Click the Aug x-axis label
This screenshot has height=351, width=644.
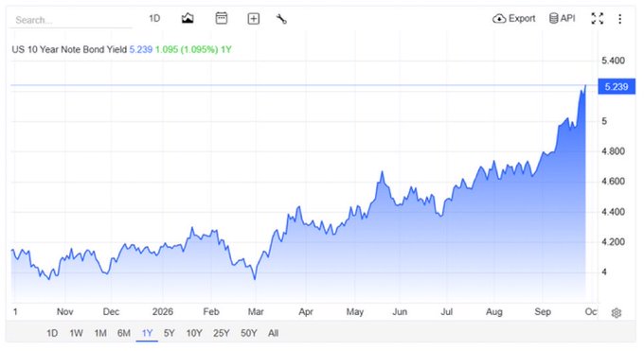click(494, 311)
